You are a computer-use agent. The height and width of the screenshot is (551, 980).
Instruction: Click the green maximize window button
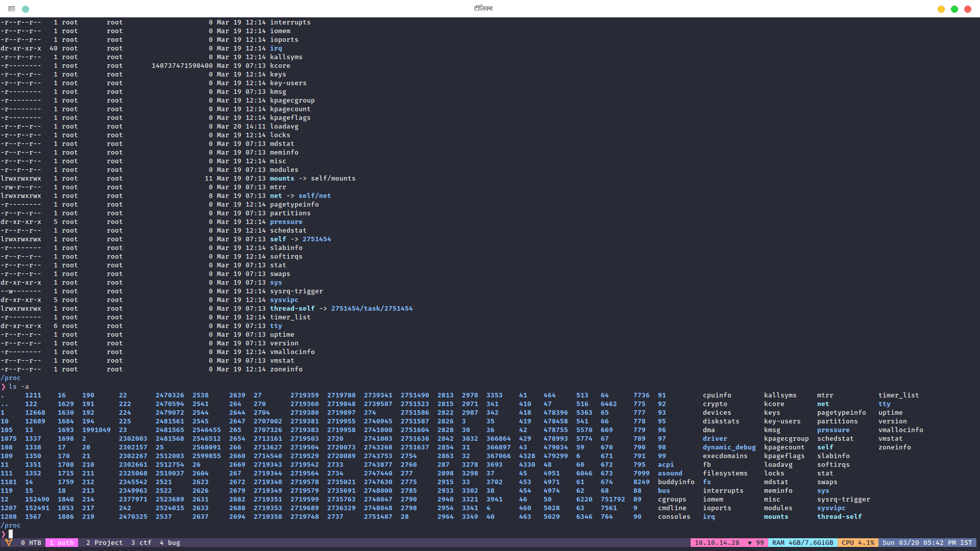click(x=954, y=9)
